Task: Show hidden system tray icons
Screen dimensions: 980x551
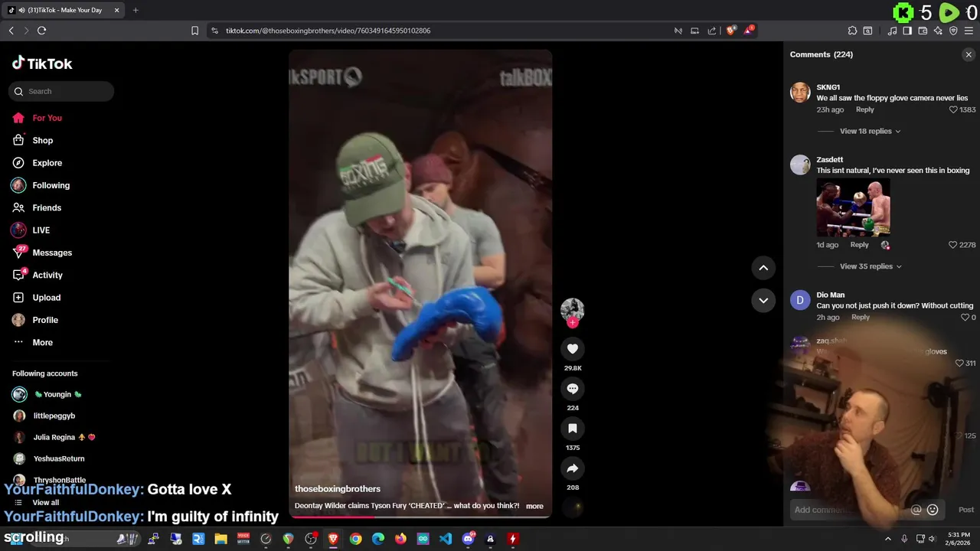Action: (888, 539)
